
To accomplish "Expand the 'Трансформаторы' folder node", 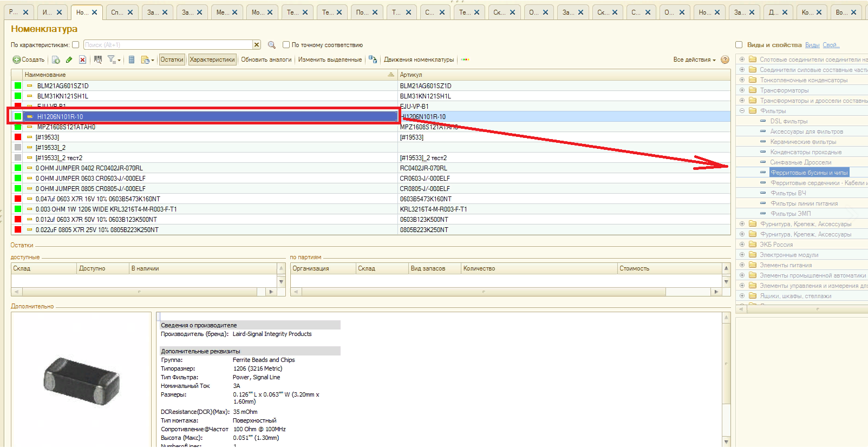I will [x=742, y=90].
